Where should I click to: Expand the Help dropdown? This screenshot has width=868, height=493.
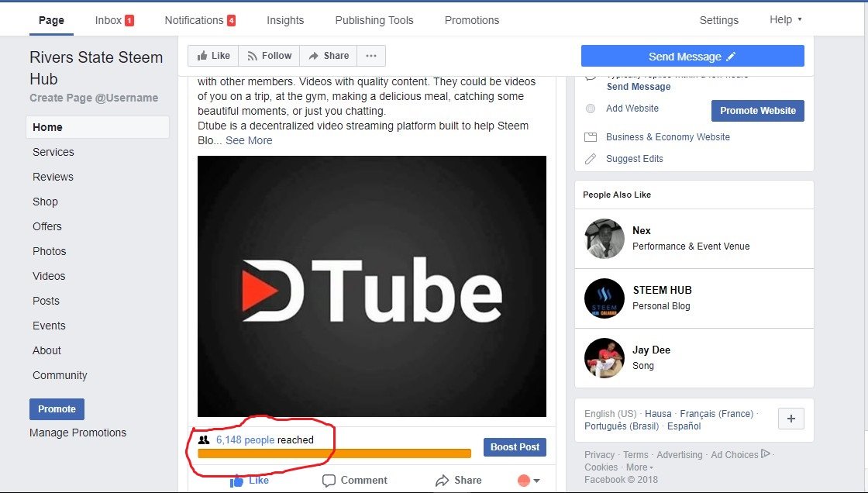pyautogui.click(x=786, y=20)
